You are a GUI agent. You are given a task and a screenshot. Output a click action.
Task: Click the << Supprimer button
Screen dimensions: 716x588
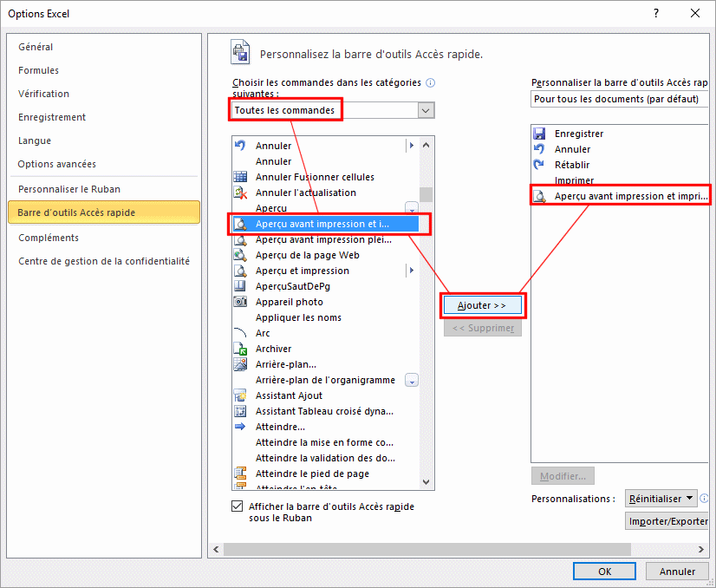pyautogui.click(x=483, y=328)
